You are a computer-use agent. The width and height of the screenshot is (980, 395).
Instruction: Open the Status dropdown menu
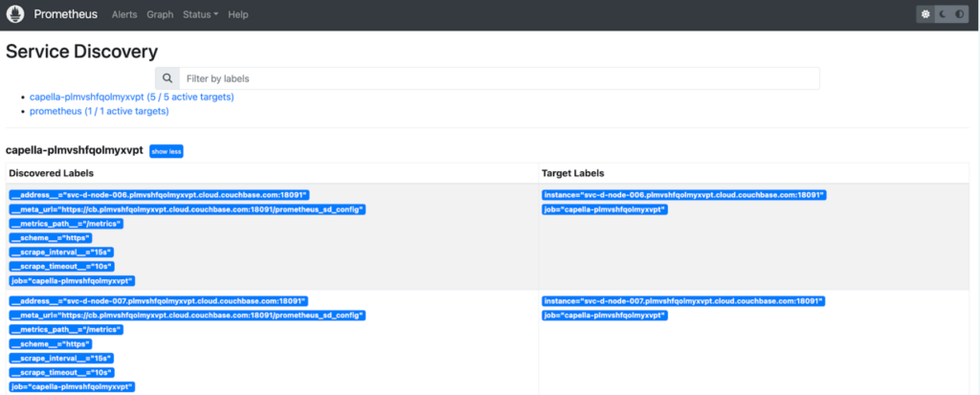(201, 14)
